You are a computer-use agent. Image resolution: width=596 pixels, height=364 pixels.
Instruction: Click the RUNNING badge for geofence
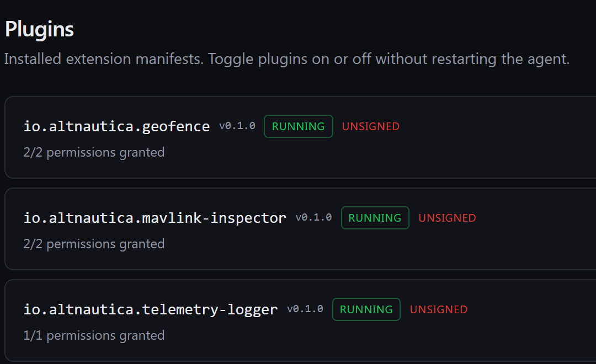pyautogui.click(x=299, y=126)
